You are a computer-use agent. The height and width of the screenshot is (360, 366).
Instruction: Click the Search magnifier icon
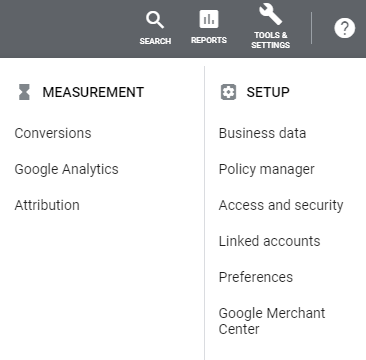(x=155, y=20)
